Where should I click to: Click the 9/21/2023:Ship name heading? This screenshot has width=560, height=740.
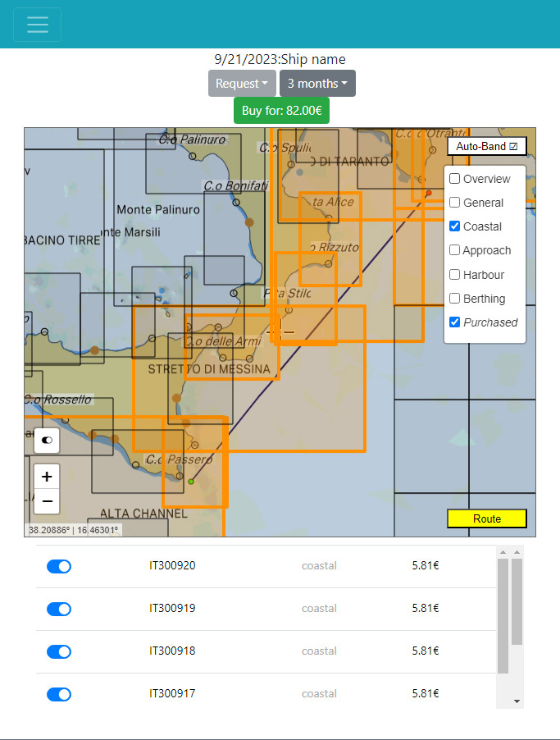[x=280, y=59]
